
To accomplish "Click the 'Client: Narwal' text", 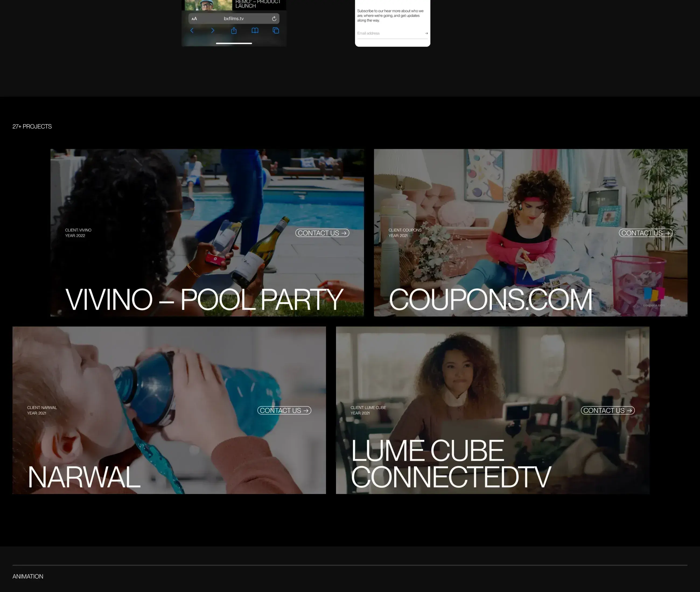I will tap(42, 408).
